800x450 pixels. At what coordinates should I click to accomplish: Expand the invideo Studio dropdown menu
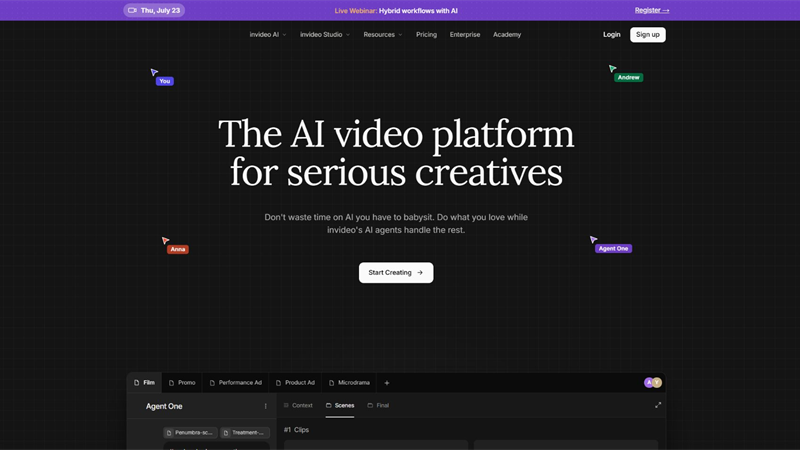click(324, 35)
